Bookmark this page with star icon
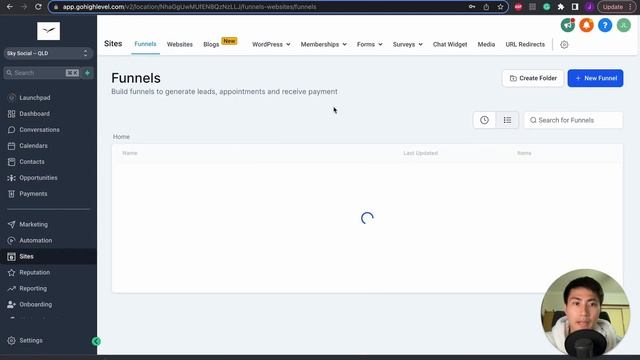The width and height of the screenshot is (640, 360). 500,7
